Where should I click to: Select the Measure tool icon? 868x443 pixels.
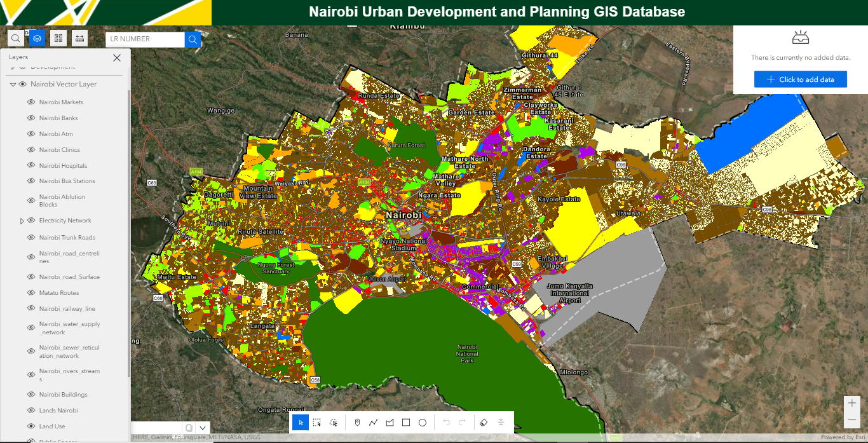pyautogui.click(x=79, y=38)
